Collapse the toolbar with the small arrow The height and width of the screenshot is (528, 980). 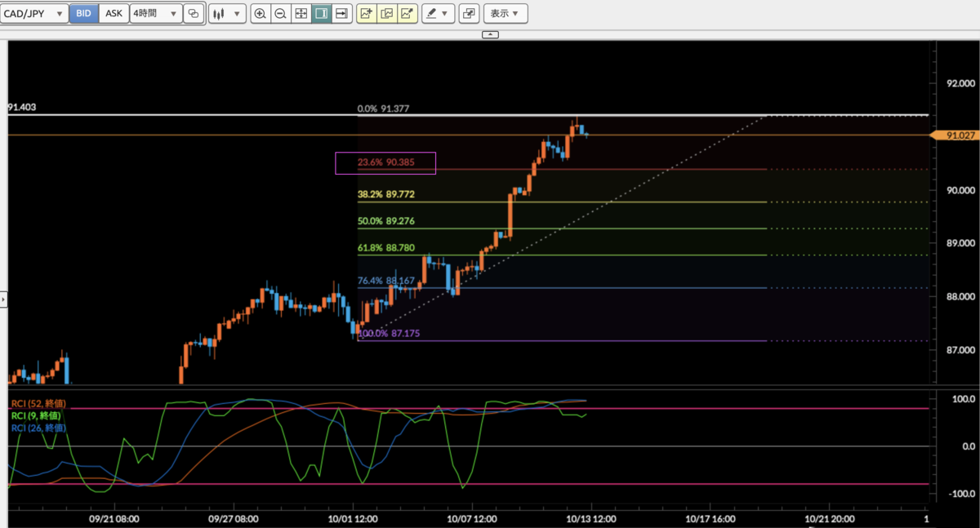tap(490, 34)
